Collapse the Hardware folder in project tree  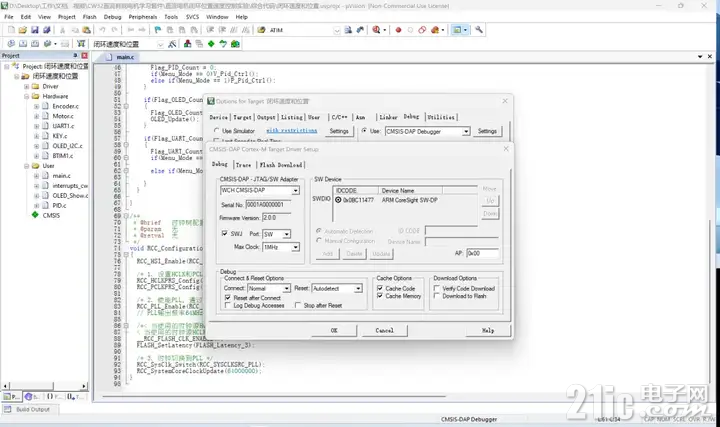[x=27, y=96]
